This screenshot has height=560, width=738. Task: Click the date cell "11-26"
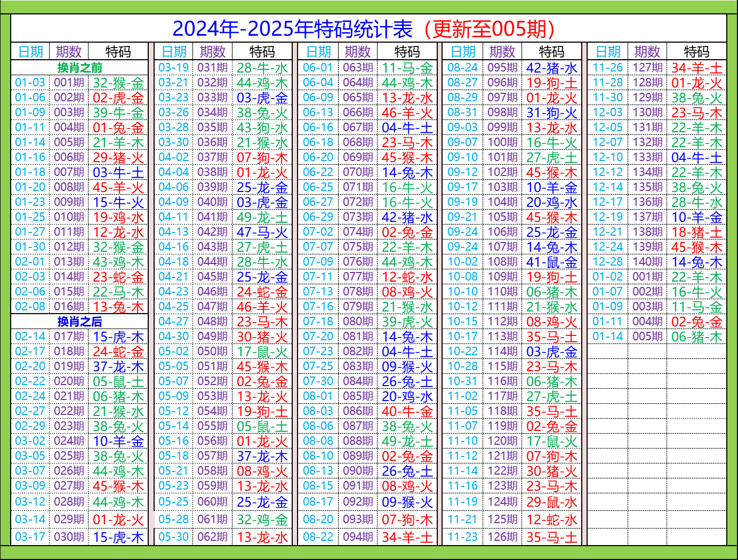607,68
